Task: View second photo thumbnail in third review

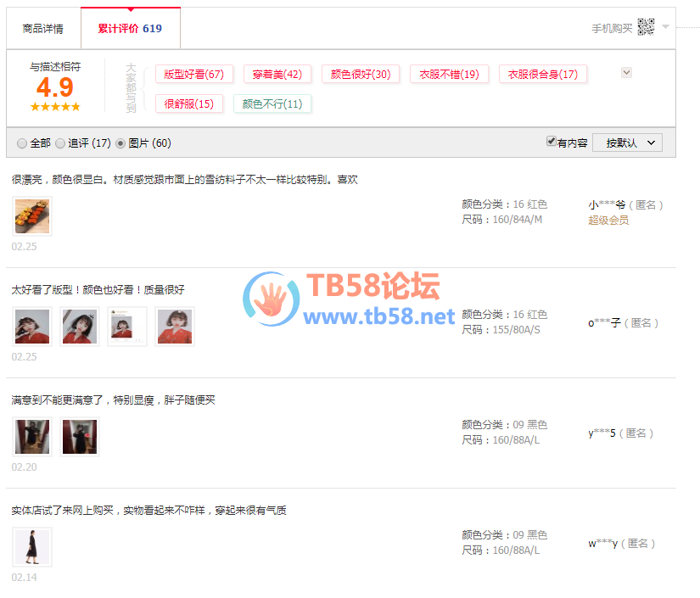Action: pos(80,437)
